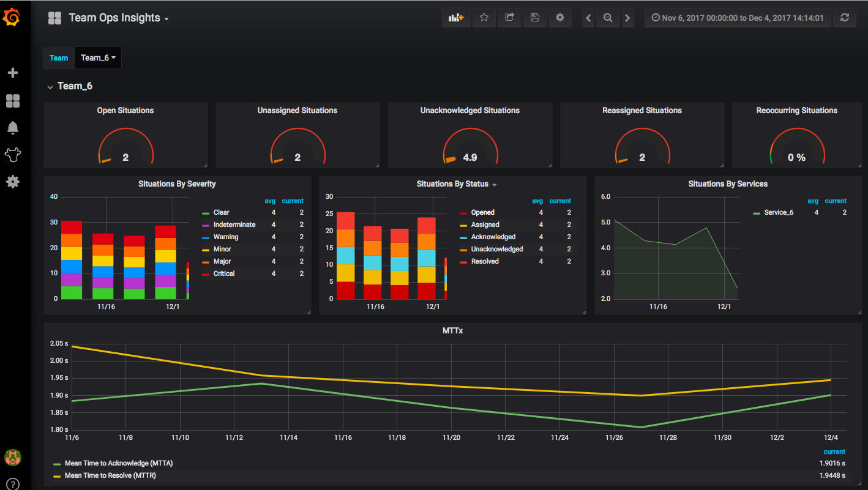Shift time range forward with right arrow
Viewport: 868px width, 490px height.
627,18
